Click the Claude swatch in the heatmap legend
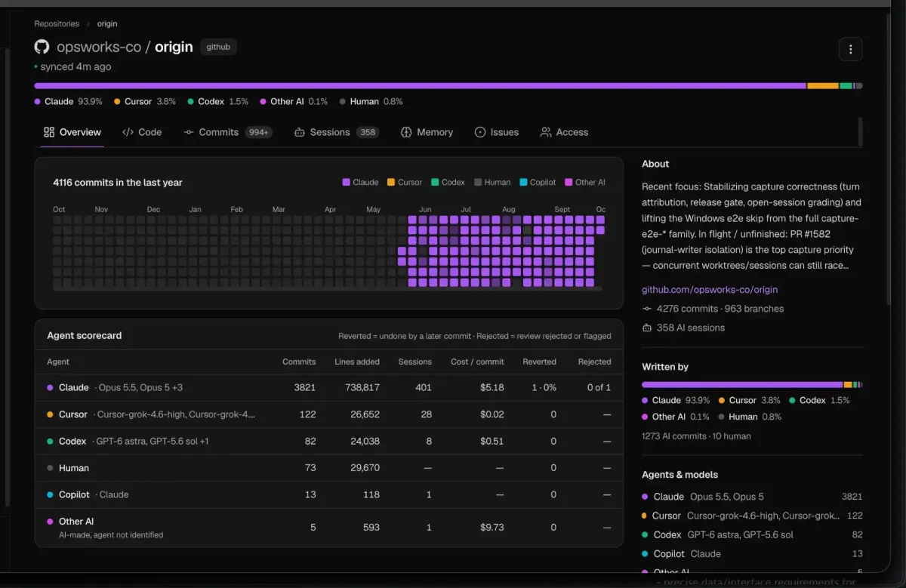Screen dimensions: 906x588 [346, 182]
